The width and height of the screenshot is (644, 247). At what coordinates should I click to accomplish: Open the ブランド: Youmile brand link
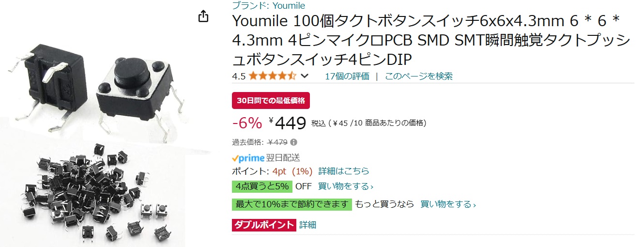268,6
